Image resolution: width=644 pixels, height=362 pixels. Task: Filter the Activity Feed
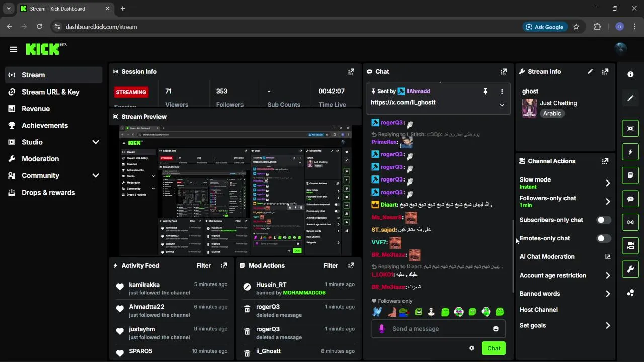pos(204,266)
